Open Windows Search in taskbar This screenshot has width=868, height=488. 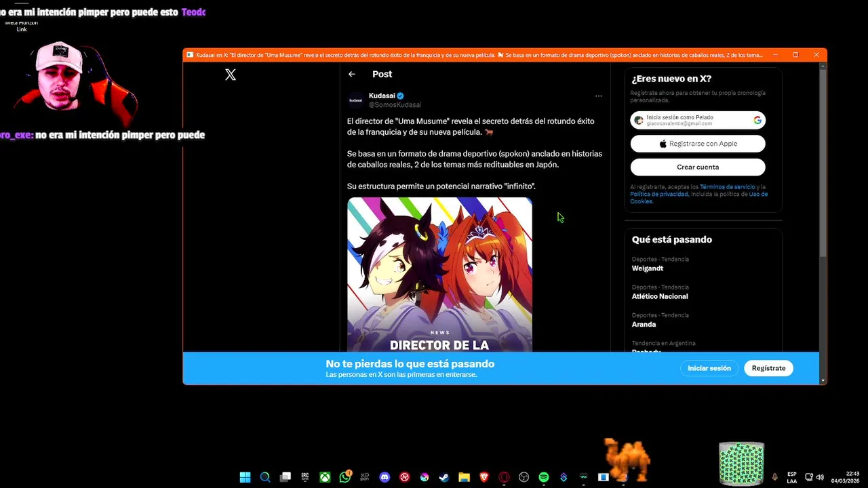point(265,477)
